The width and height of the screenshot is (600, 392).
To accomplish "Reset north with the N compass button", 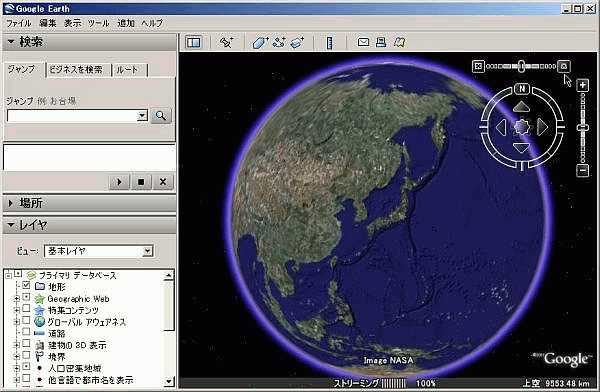I will point(522,89).
